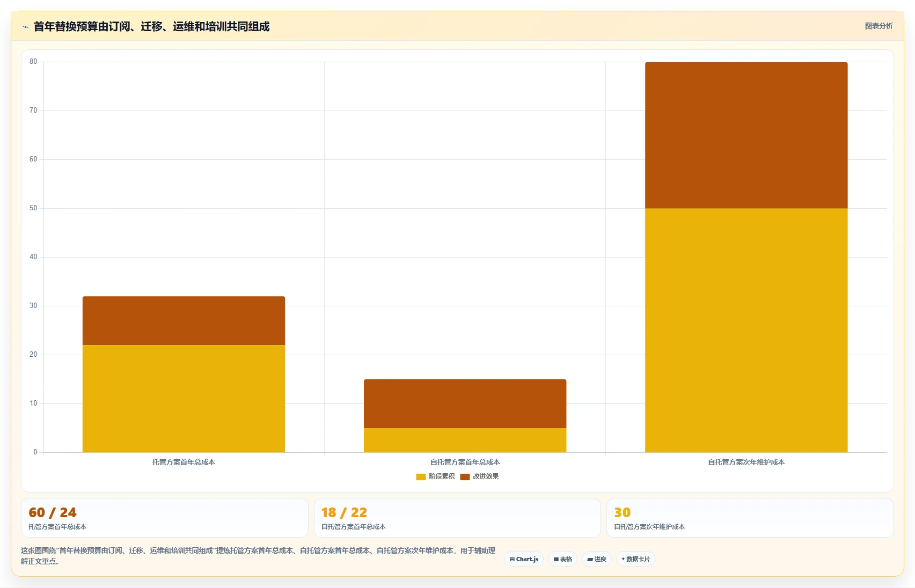This screenshot has height=588, width=915.
Task: Click the small icon before the chart title
Action: click(25, 27)
